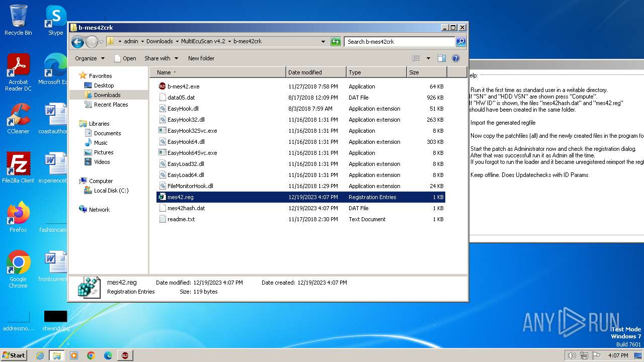Open the Organize menu
Viewport: 644px width, 362px height.
pyautogui.click(x=90, y=58)
